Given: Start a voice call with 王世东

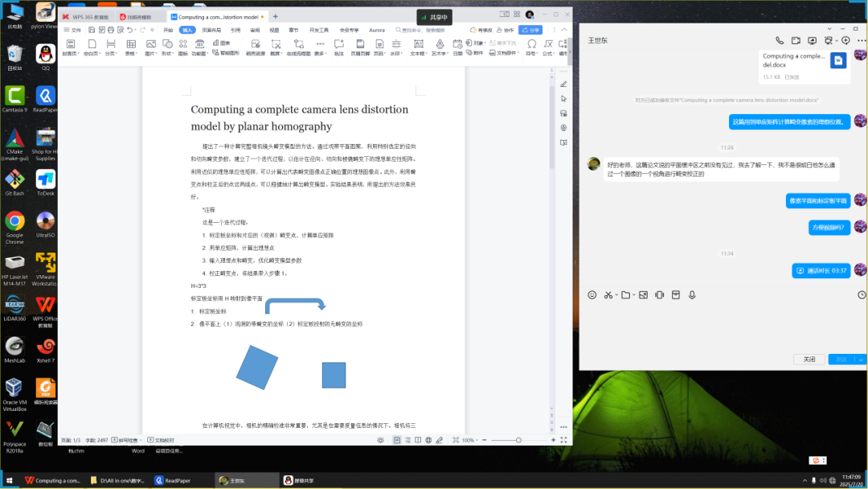Looking at the screenshot, I should click(780, 40).
